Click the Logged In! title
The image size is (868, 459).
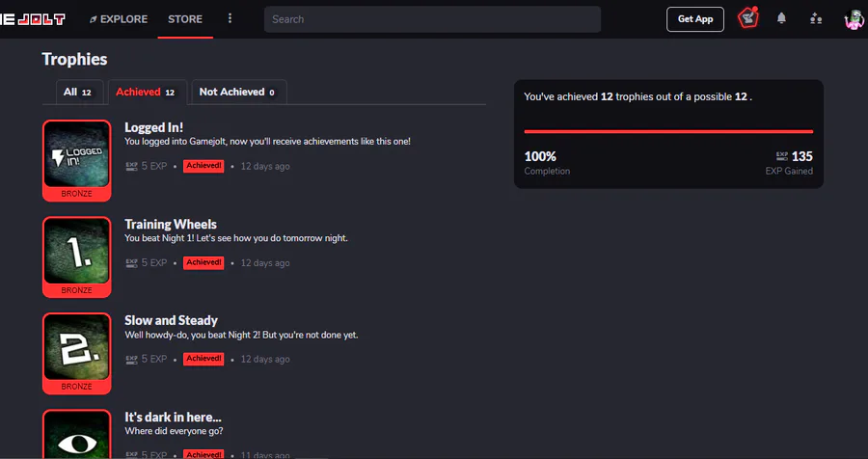tap(153, 127)
